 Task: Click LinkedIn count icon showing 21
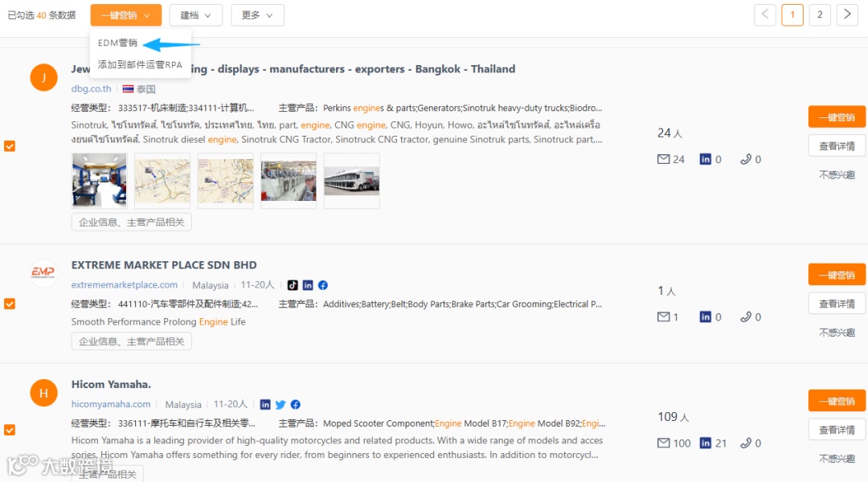pyautogui.click(x=706, y=443)
